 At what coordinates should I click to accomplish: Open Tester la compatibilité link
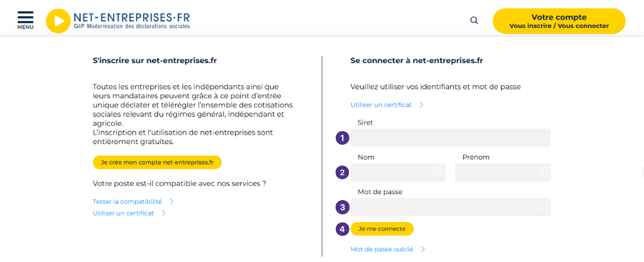tap(128, 202)
